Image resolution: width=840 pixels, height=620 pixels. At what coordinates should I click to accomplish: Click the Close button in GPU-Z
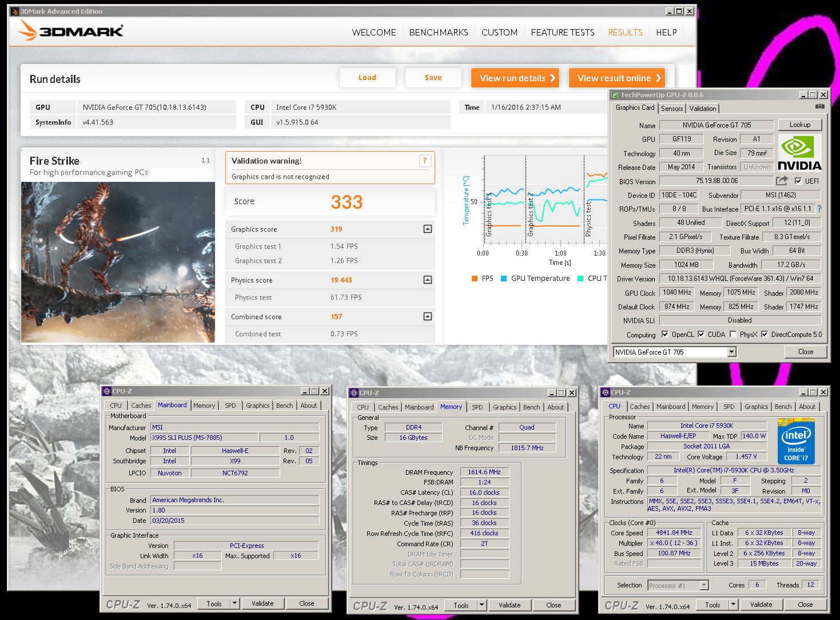(x=805, y=352)
